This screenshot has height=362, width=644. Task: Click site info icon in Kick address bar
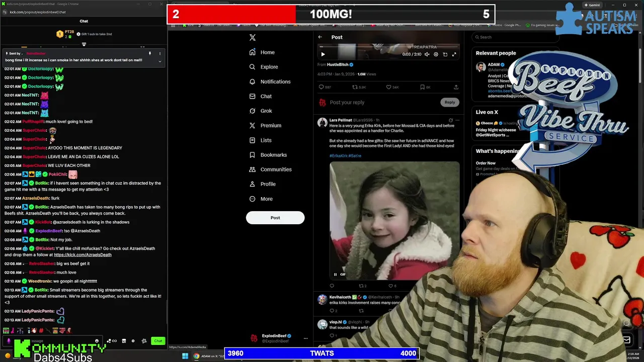(5, 12)
